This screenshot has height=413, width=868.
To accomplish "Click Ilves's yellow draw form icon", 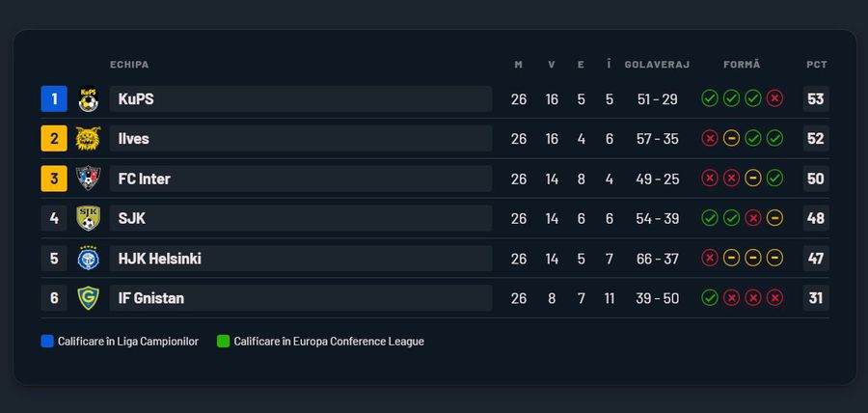I will tap(731, 139).
